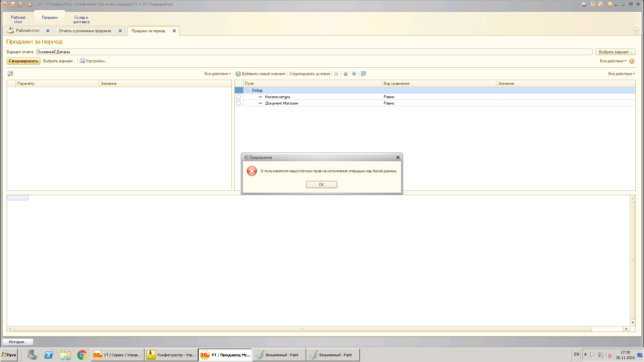The height and width of the screenshot is (362, 644).
Task: Open the calculator icon in the title bar
Action: (593, 4)
